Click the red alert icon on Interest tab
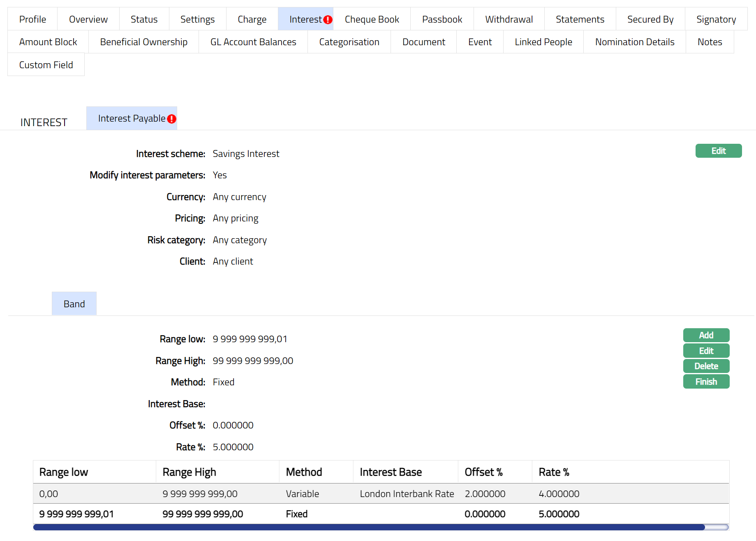The height and width of the screenshot is (541, 756). point(328,20)
